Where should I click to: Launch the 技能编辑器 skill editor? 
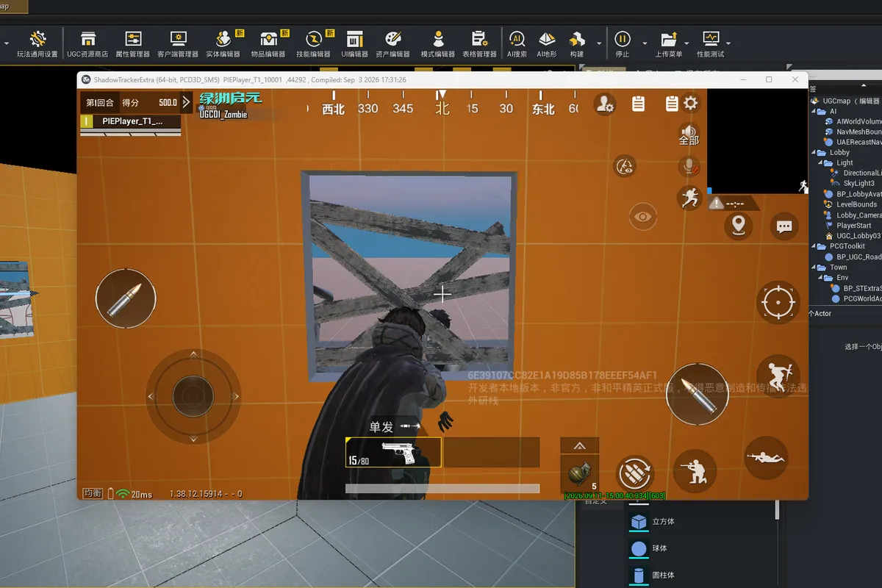(313, 44)
